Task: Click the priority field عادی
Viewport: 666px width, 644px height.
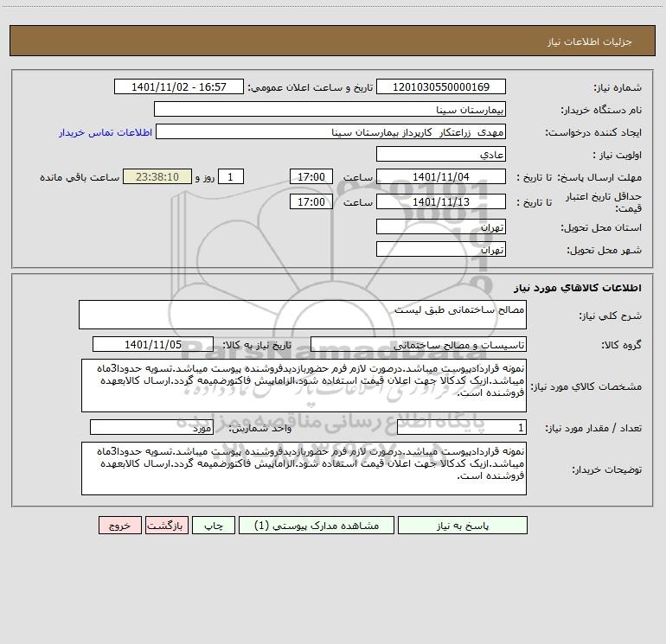Action: coord(441,155)
